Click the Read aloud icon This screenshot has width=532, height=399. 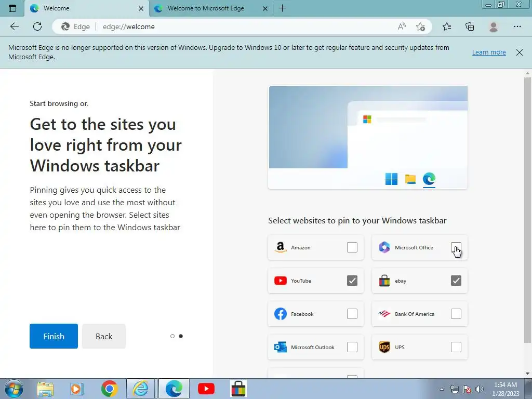pos(402,26)
